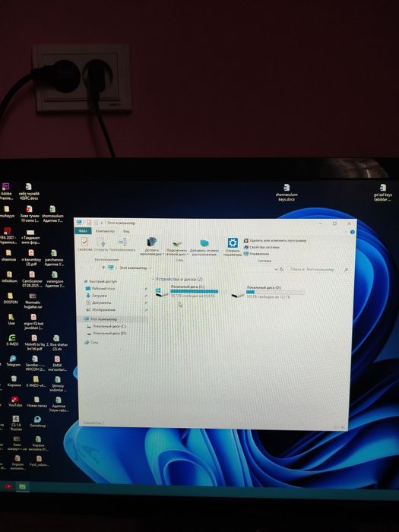Collapse Устройства и диски section chevron
This screenshot has height=532, width=399.
point(154,279)
